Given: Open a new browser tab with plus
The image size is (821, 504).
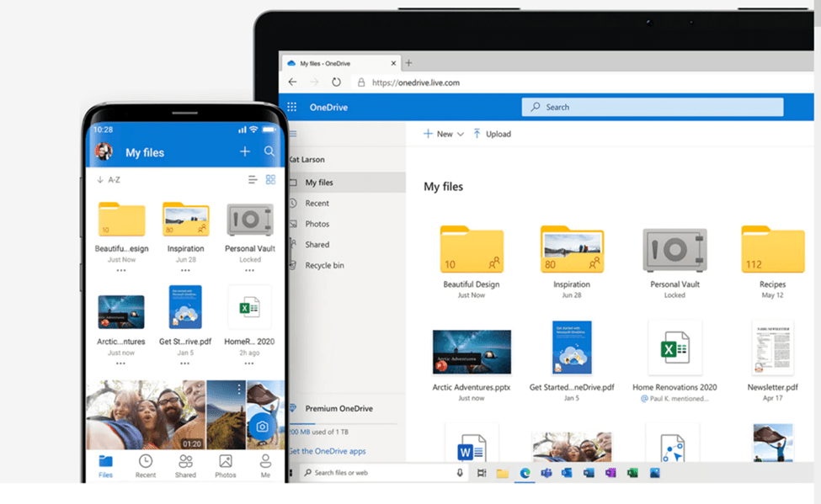Looking at the screenshot, I should [408, 63].
